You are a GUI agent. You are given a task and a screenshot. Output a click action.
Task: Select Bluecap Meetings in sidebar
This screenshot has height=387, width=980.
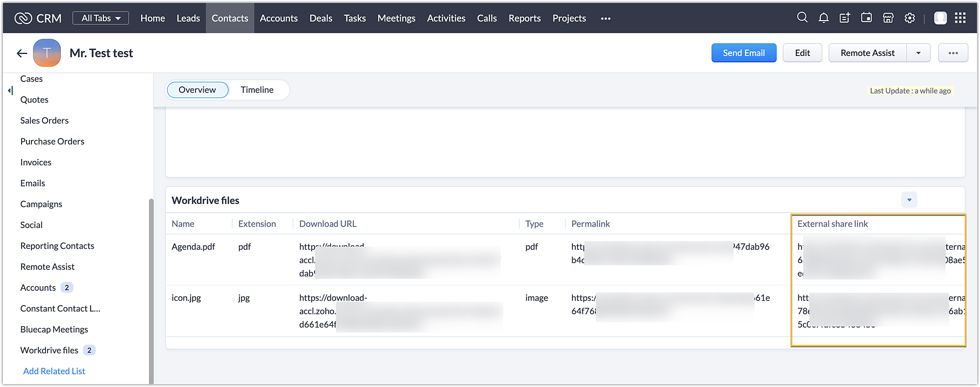pyautogui.click(x=54, y=330)
